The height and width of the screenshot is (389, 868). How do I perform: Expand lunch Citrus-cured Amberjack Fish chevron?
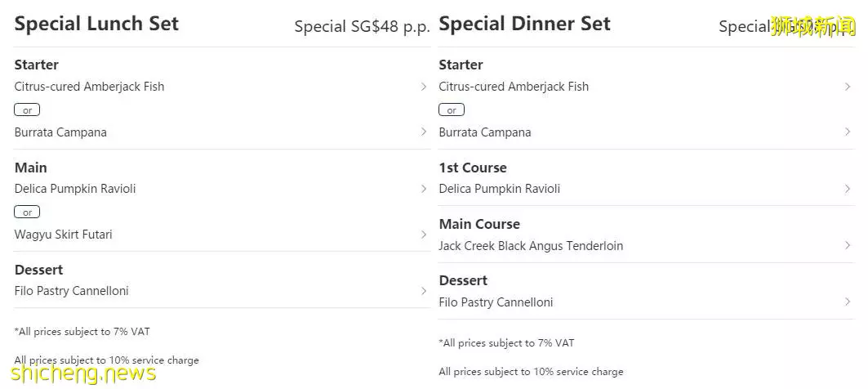(x=424, y=87)
